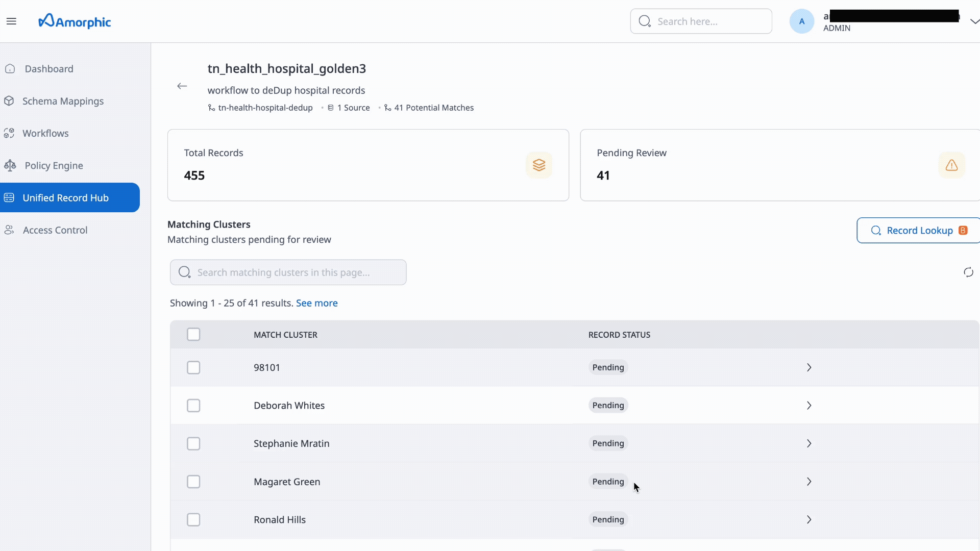The height and width of the screenshot is (551, 980).
Task: Expand the Ronald Hills cluster row
Action: [808, 519]
